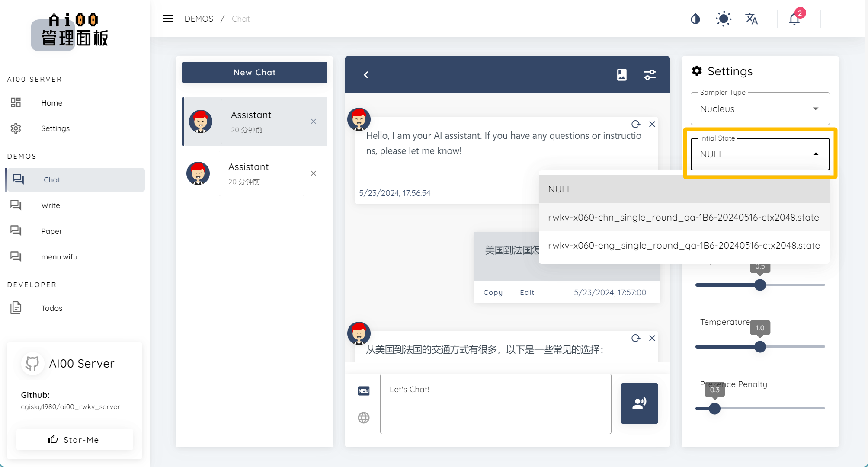The height and width of the screenshot is (467, 868).
Task: Select the rwkv-x060-chn single round state option
Action: pyautogui.click(x=683, y=217)
